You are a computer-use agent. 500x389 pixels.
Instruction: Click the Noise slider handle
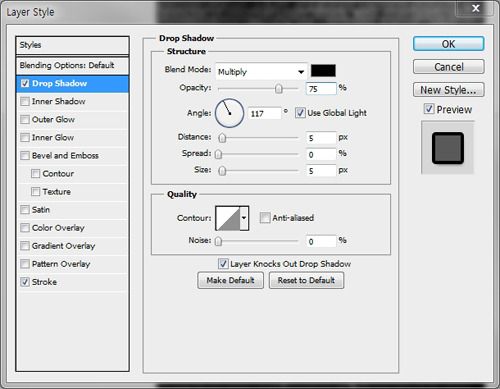pyautogui.click(x=218, y=241)
